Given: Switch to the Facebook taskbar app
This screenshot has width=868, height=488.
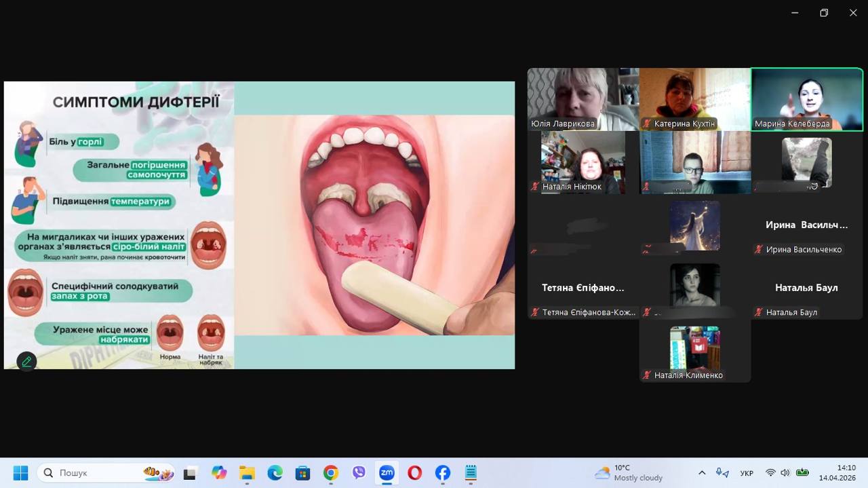Looking at the screenshot, I should pyautogui.click(x=442, y=473).
